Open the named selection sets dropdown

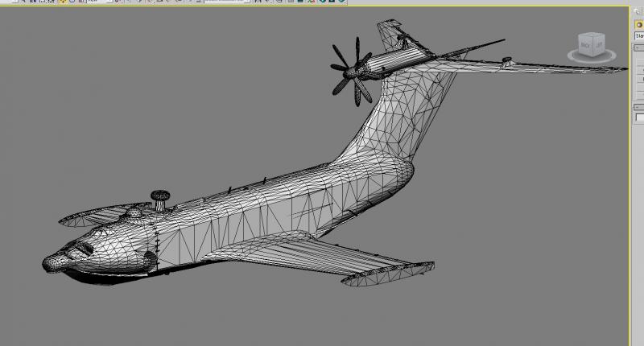point(227,2)
